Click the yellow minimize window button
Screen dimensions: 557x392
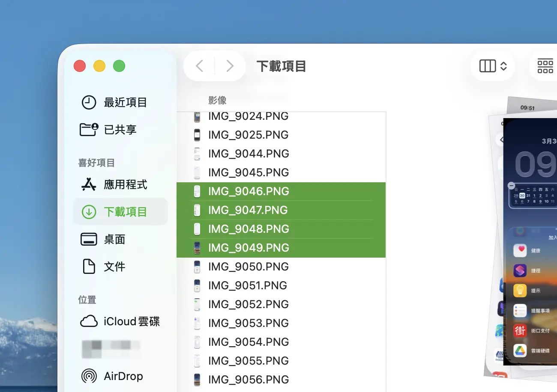coord(99,66)
